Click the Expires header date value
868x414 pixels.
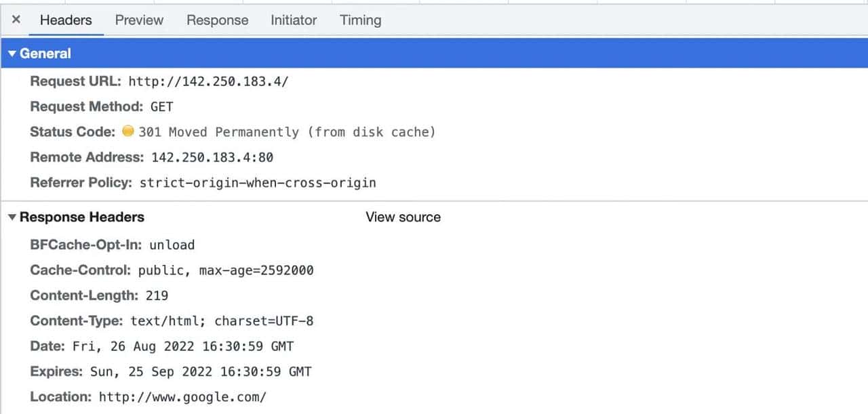pos(201,372)
